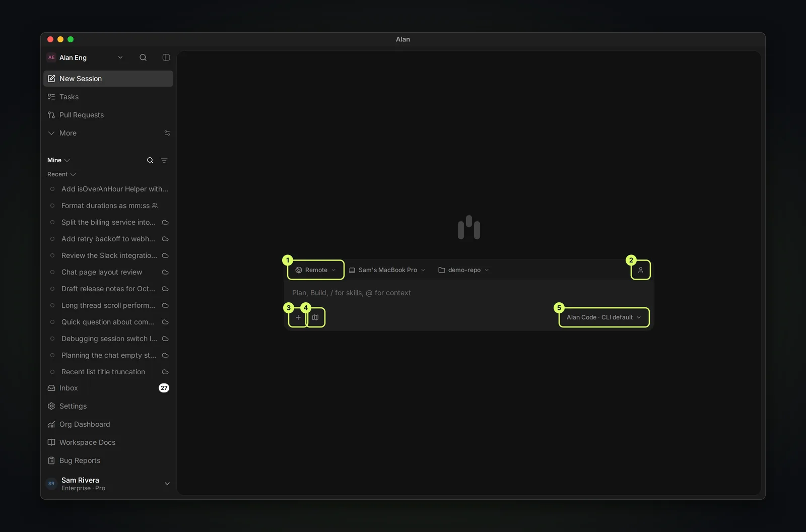Image resolution: width=806 pixels, height=532 pixels.
Task: Open the Remote environment dropdown
Action: coord(316,270)
